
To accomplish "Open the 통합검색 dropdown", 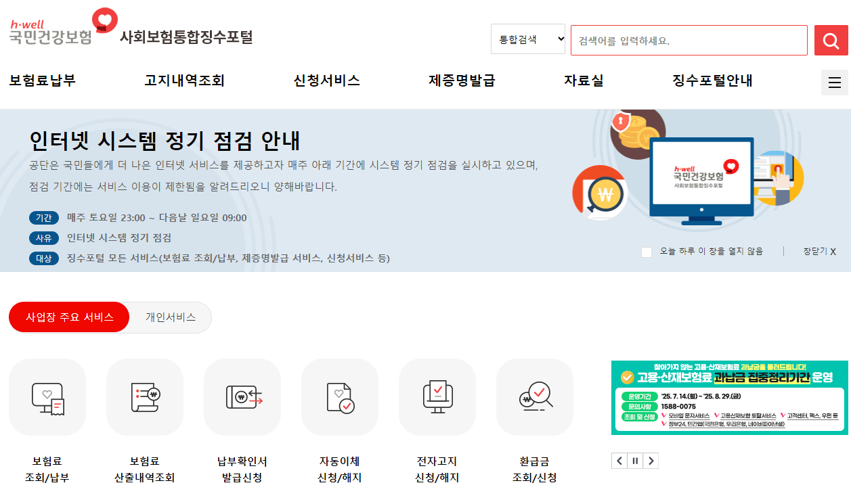I will pos(527,39).
